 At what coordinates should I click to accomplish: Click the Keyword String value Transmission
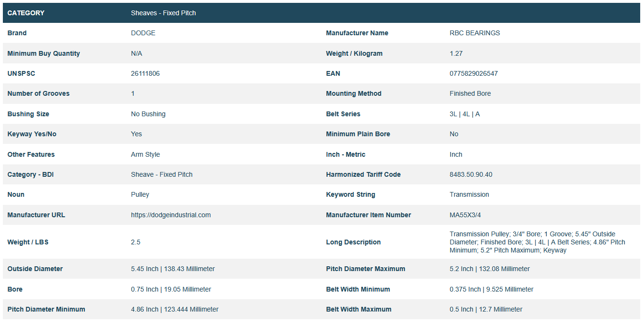point(469,194)
